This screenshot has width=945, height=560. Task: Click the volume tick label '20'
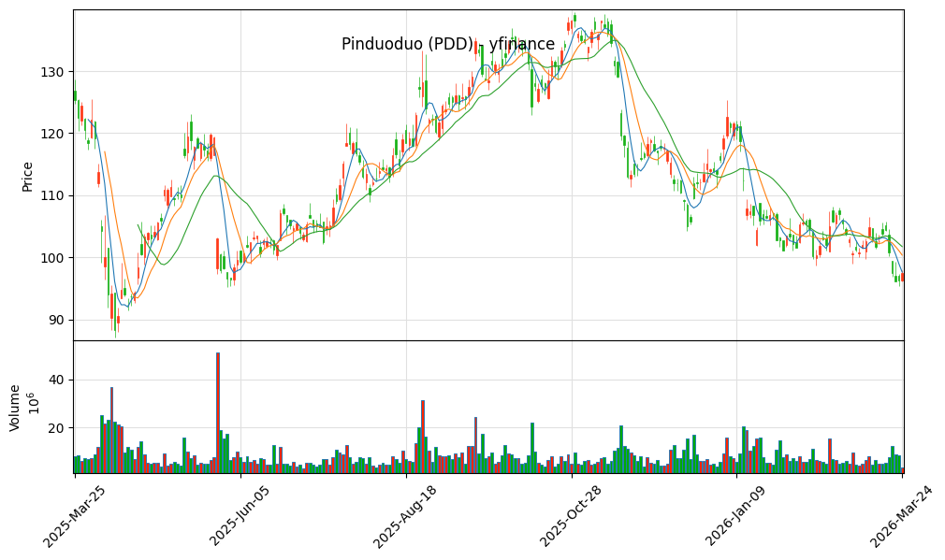tap(56, 428)
